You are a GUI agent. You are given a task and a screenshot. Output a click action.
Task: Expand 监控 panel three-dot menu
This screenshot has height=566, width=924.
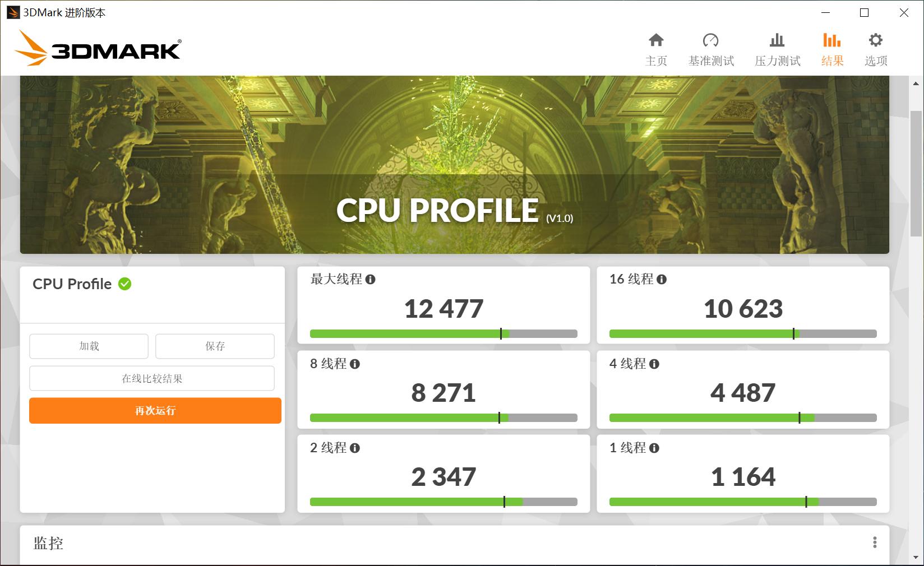(x=875, y=542)
